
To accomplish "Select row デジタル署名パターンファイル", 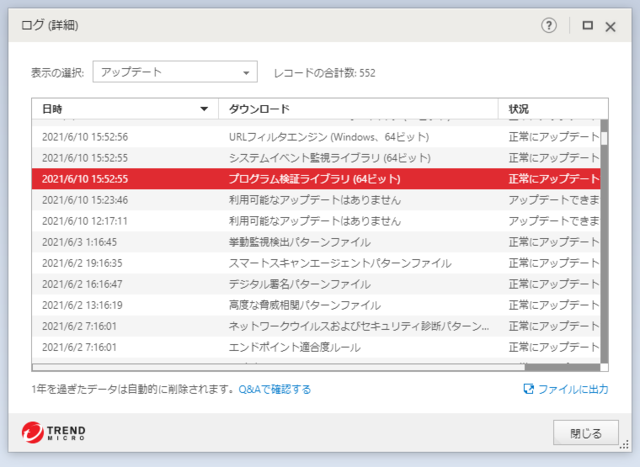I will pos(316,284).
